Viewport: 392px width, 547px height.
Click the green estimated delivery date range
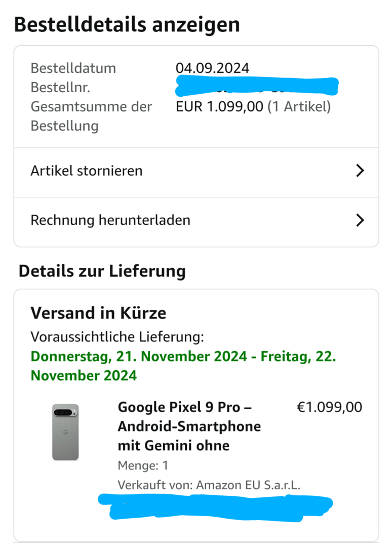tap(183, 366)
